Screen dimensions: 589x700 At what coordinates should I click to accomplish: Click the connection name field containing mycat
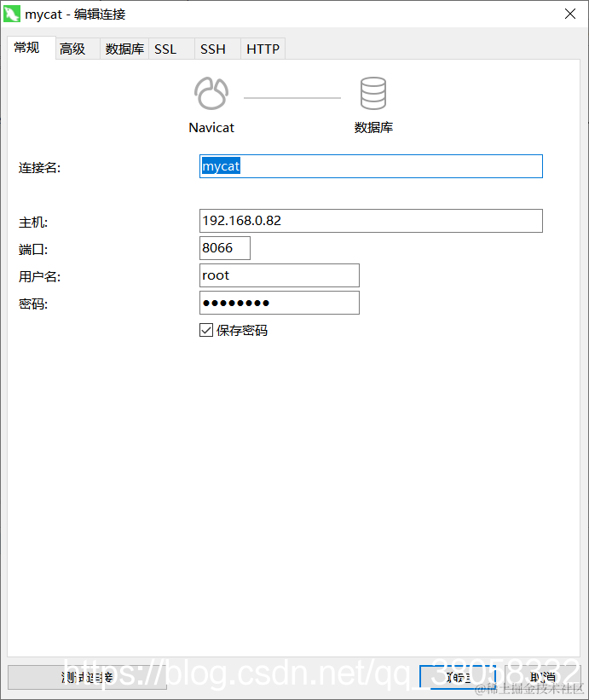pyautogui.click(x=371, y=166)
